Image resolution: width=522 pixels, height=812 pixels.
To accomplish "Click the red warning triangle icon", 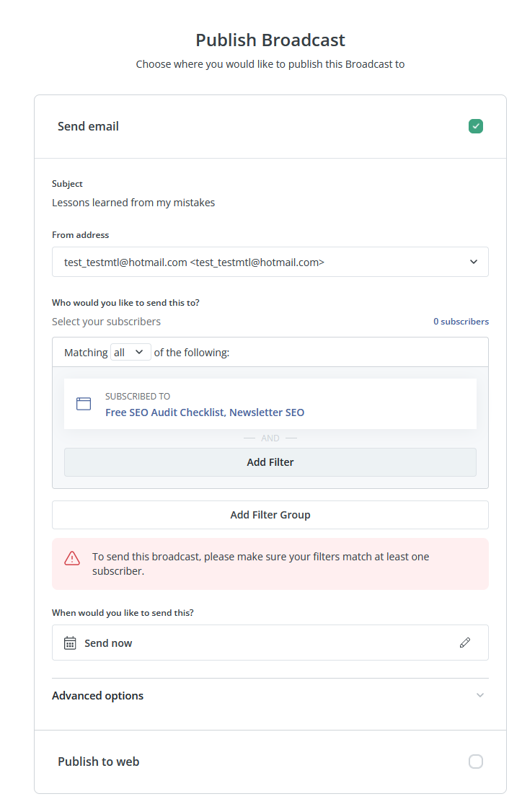I will [72, 558].
